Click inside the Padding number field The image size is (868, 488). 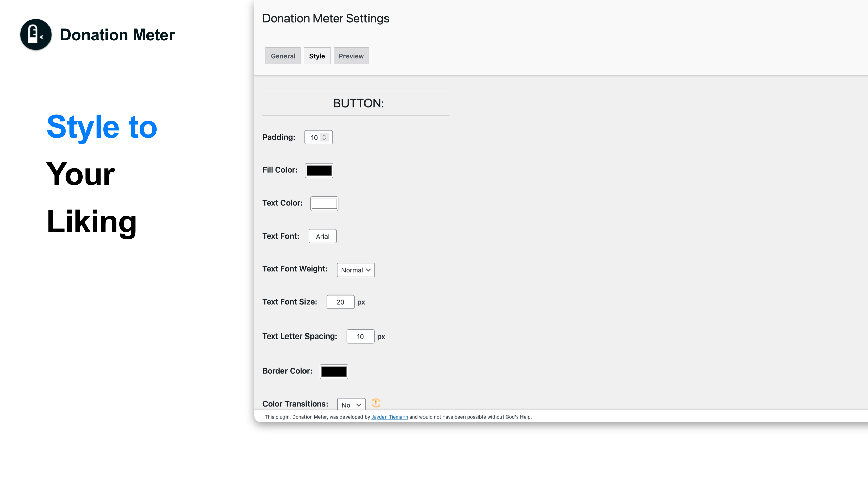pos(314,137)
